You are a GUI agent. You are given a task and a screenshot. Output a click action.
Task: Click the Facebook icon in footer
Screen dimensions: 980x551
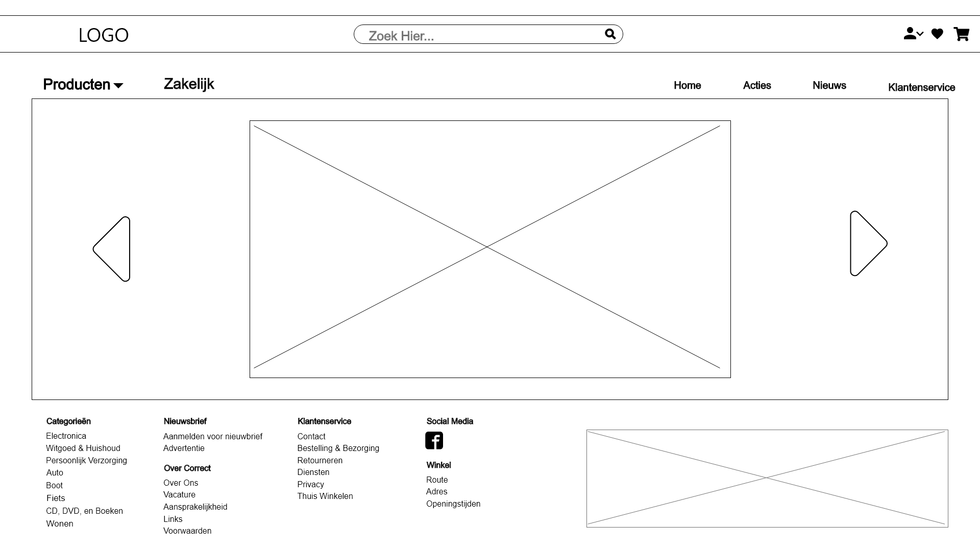[x=434, y=440]
